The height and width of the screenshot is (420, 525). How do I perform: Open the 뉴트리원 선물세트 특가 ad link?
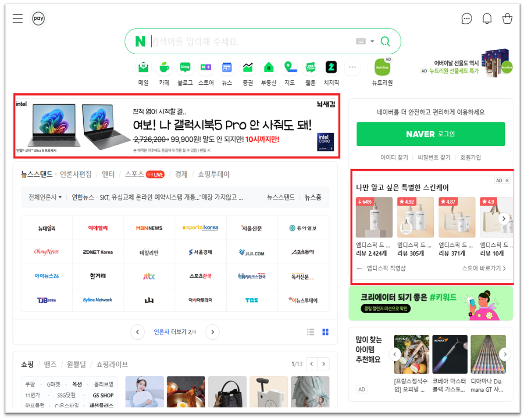[454, 71]
